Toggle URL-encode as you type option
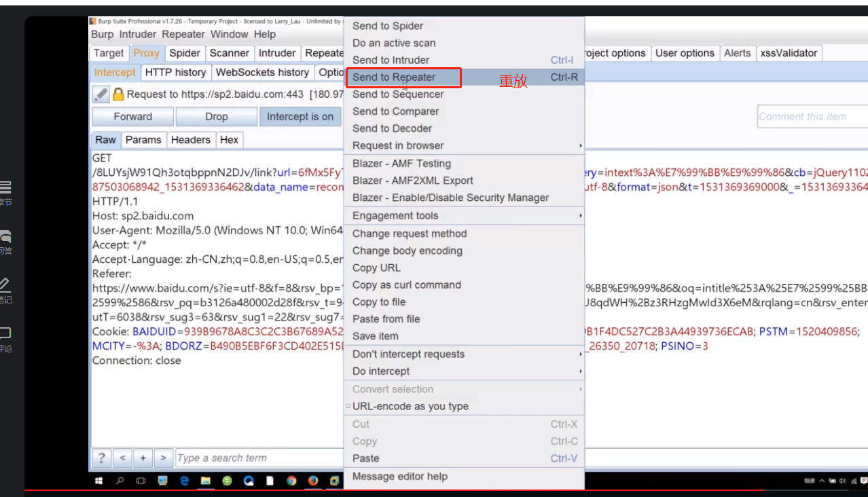 pos(464,406)
